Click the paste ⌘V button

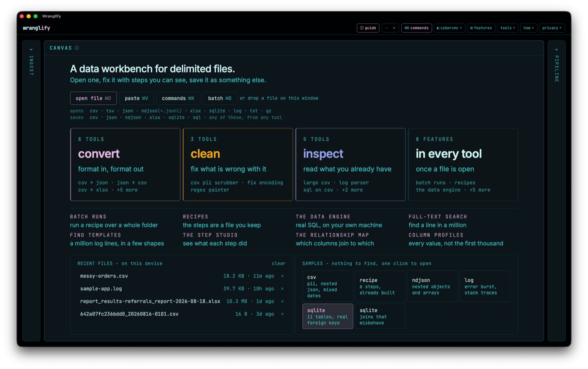pos(136,98)
